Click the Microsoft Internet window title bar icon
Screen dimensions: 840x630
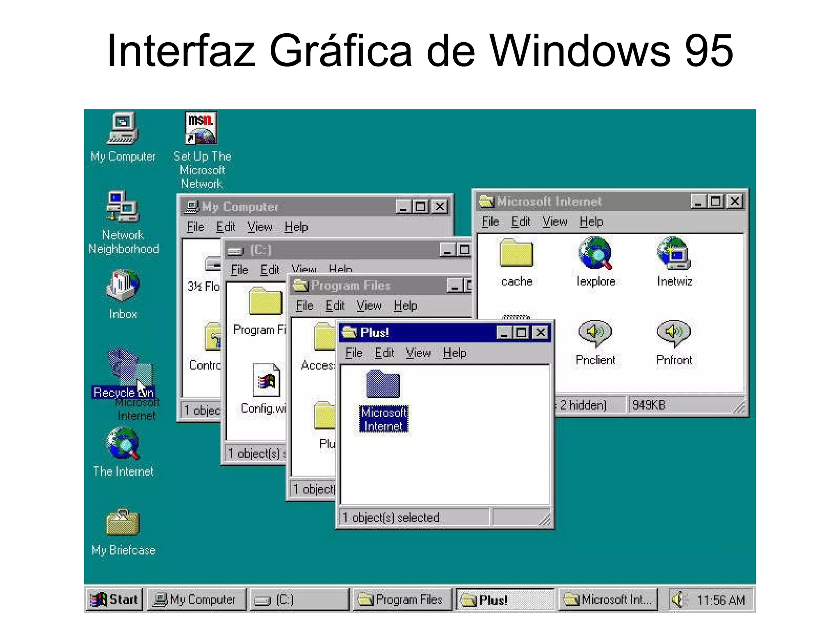[487, 201]
